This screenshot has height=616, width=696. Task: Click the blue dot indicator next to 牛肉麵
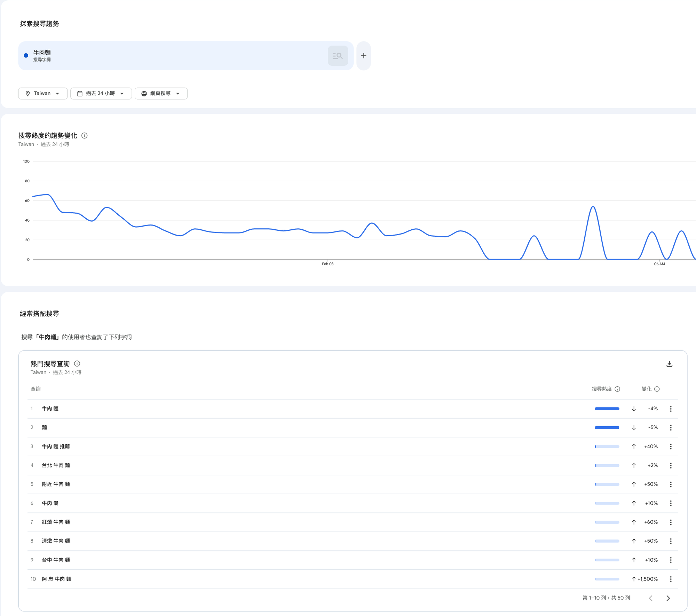(25, 55)
